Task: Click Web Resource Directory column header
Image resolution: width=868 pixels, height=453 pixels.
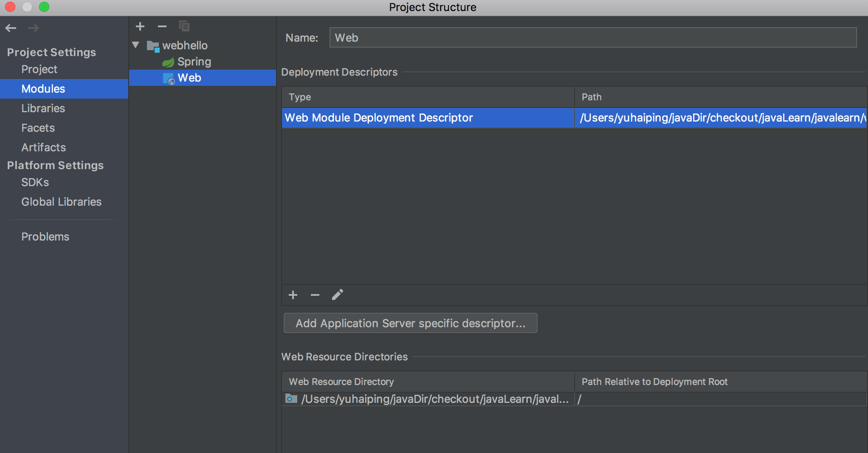Action: (x=428, y=382)
